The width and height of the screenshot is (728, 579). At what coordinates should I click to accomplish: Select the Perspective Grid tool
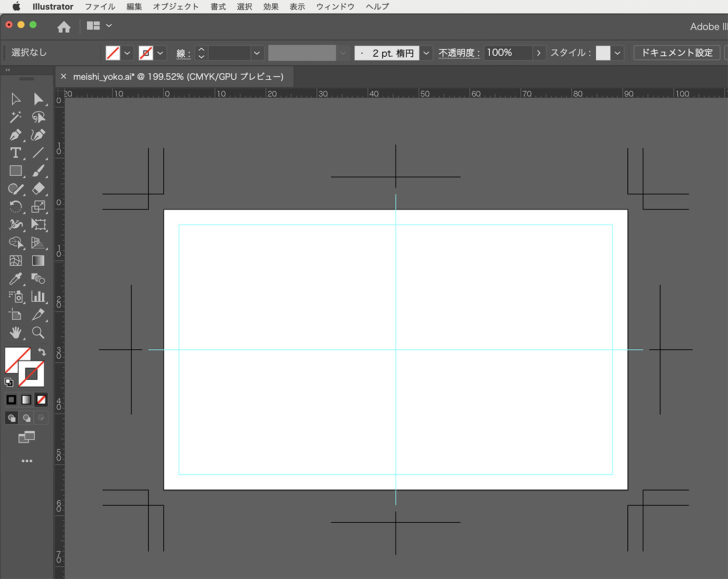[x=38, y=243]
